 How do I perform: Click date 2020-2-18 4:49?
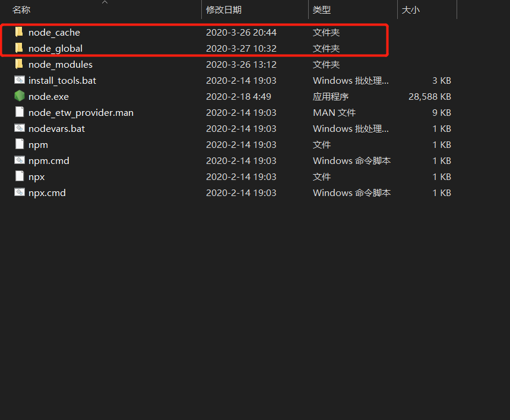(239, 97)
